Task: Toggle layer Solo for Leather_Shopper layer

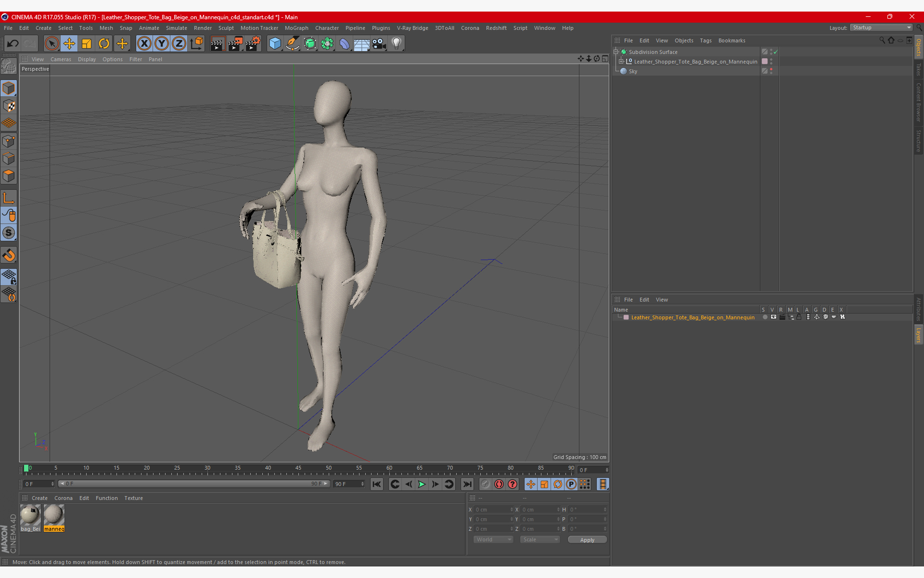Action: [765, 317]
